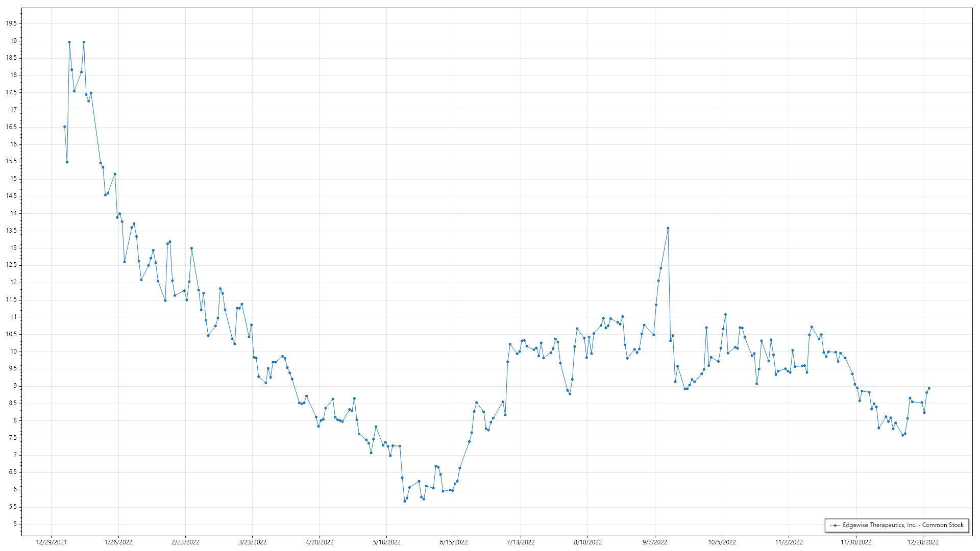The height and width of the screenshot is (551, 980).
Task: Click the 3/23/2022 x-axis date label
Action: coord(253,542)
